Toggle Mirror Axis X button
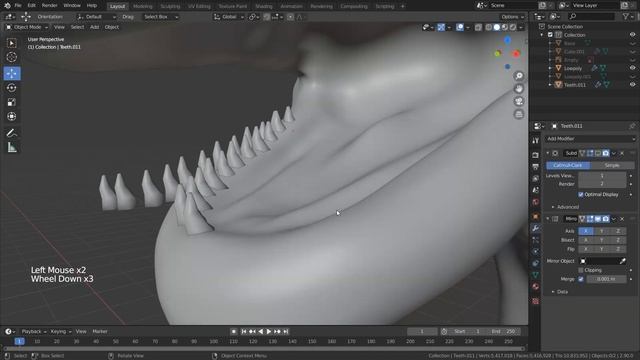 pos(586,231)
